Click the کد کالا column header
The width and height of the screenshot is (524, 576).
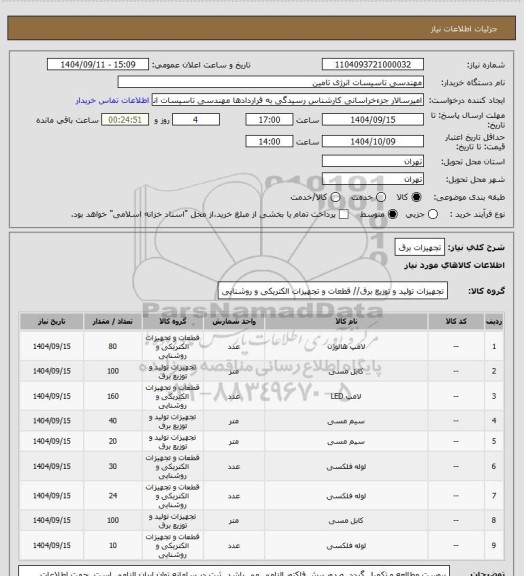(456, 321)
